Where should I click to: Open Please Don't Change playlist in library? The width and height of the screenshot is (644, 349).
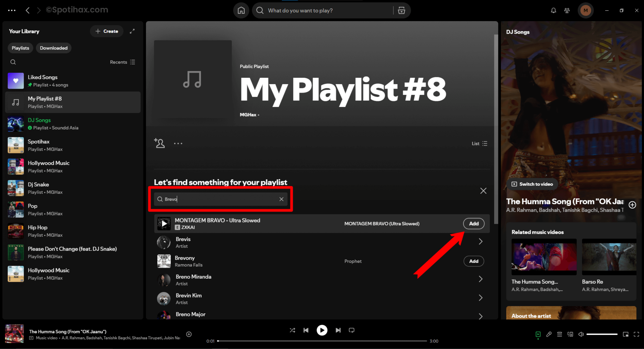[73, 252]
